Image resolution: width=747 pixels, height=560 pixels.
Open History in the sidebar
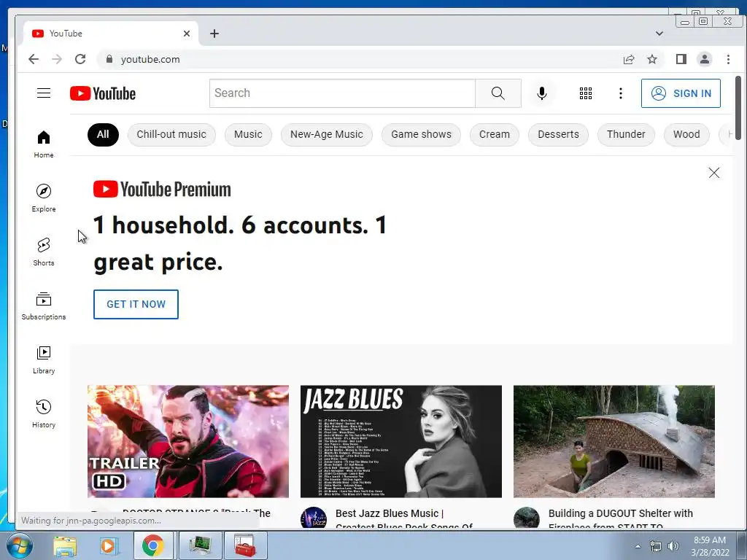43,414
